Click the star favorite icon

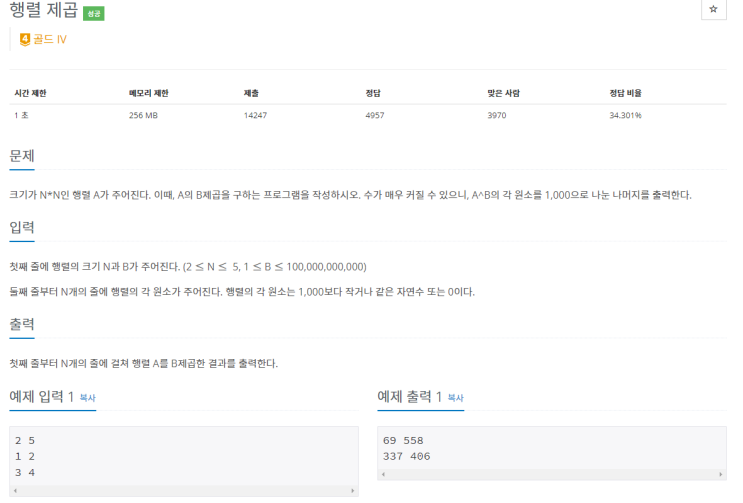[x=713, y=9]
